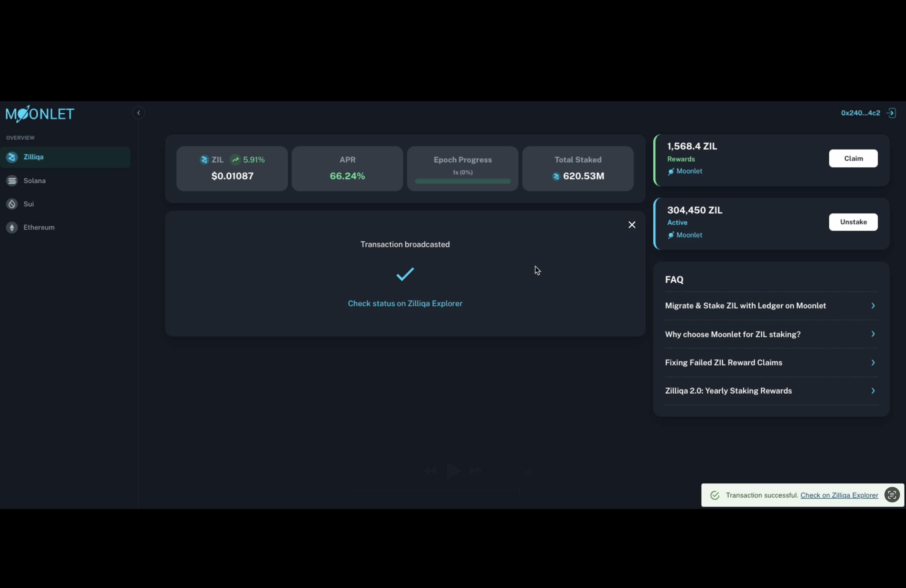The image size is (906, 588).
Task: Expand Why choose Moonlet for ZIL staking
Action: (x=771, y=334)
